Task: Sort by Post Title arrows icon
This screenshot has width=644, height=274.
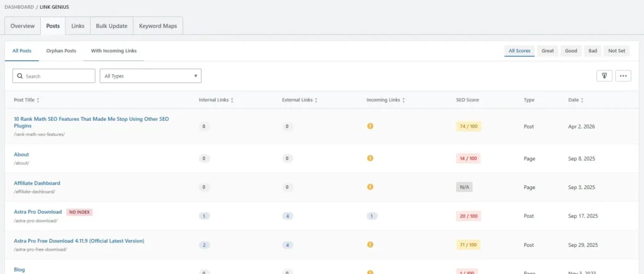Action: point(38,100)
